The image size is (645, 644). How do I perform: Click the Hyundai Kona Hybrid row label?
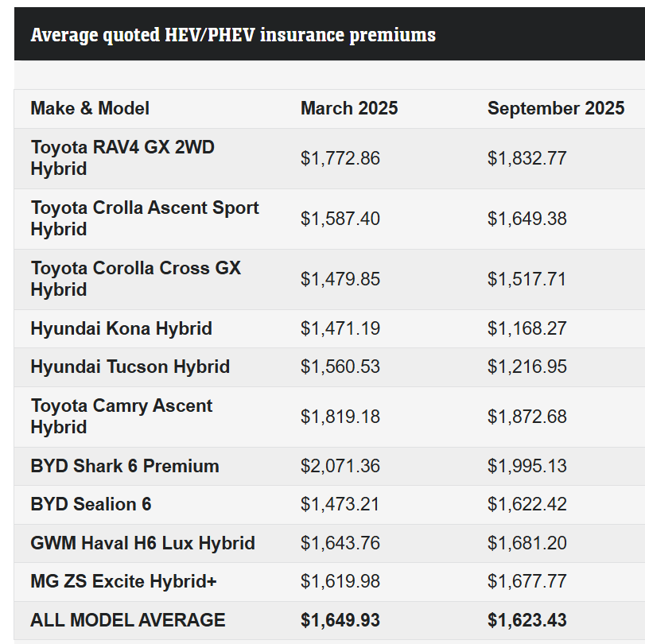tap(121, 328)
